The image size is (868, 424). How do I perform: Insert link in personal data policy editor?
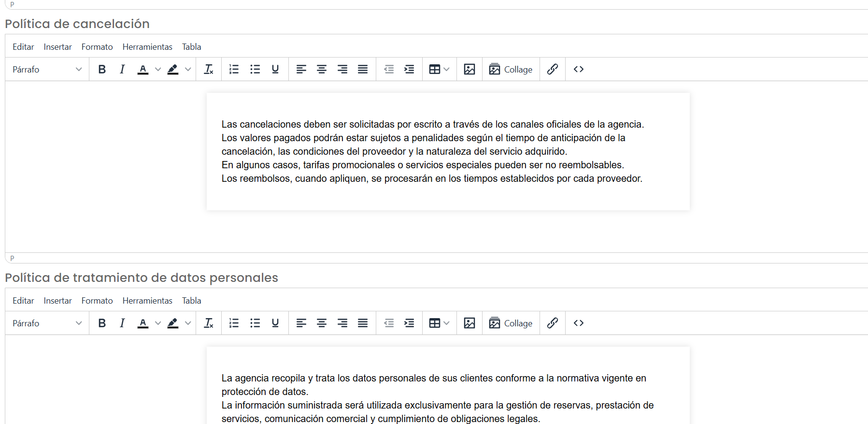point(553,323)
